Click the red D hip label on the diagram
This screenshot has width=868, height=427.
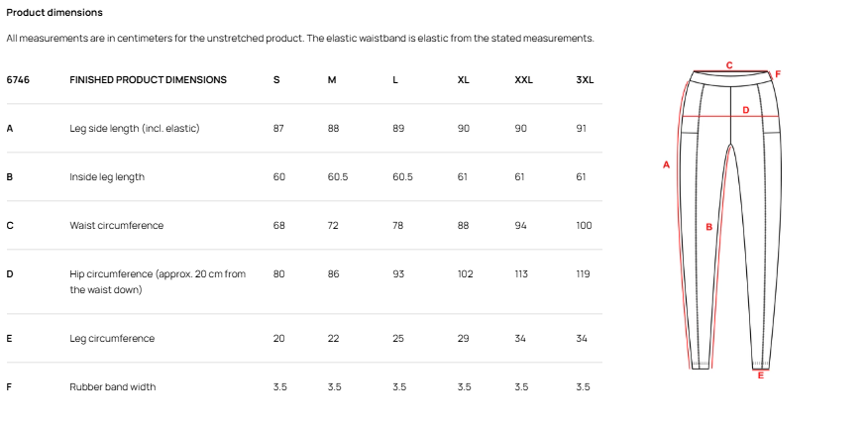(745, 110)
